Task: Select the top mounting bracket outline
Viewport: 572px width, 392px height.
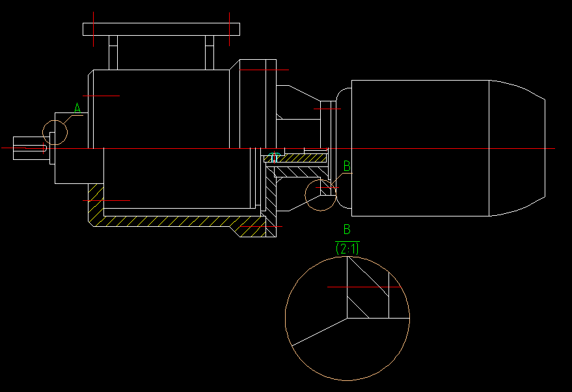Action: 159,27
